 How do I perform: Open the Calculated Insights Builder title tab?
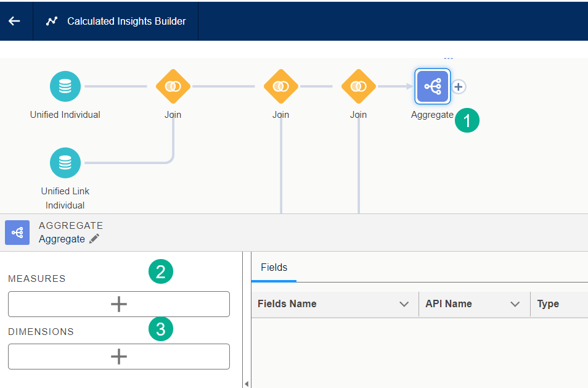tap(126, 21)
